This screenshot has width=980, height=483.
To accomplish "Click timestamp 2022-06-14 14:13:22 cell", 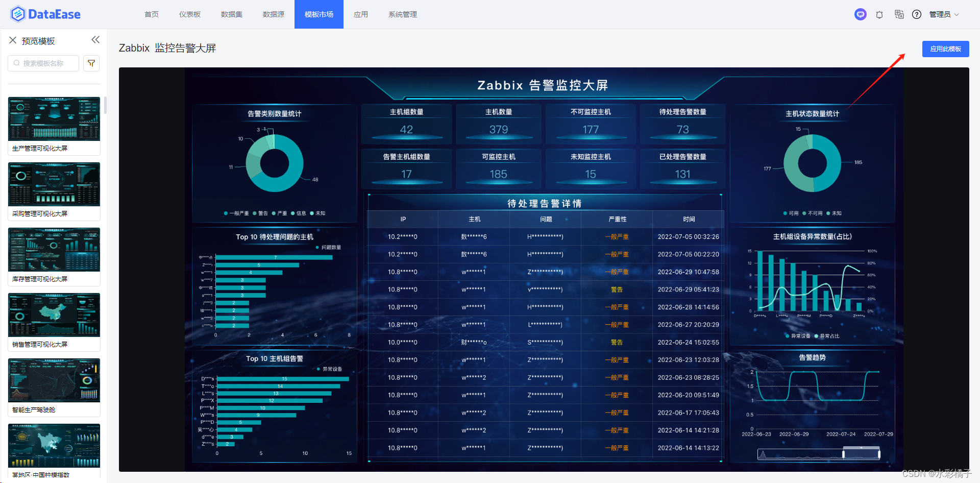I will (x=689, y=448).
